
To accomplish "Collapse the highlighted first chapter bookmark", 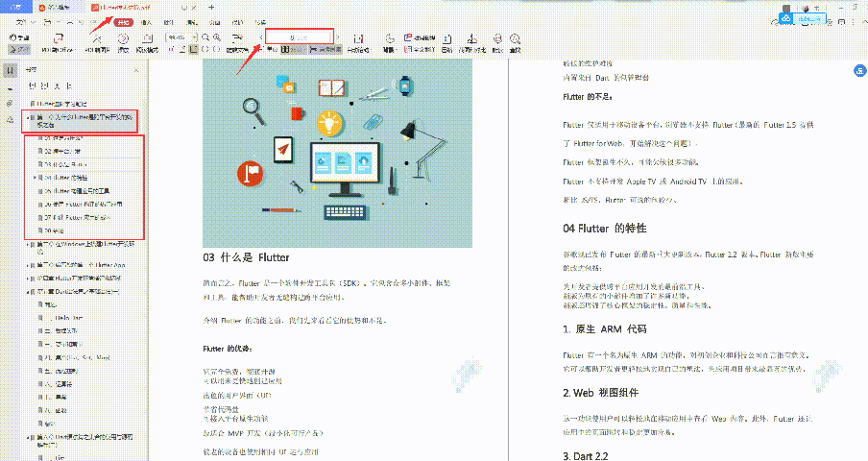I will tap(28, 118).
